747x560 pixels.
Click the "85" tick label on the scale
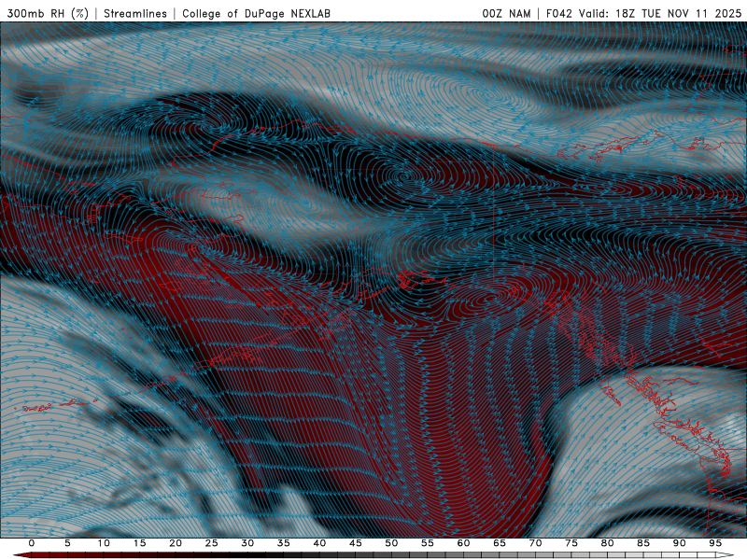[642, 543]
